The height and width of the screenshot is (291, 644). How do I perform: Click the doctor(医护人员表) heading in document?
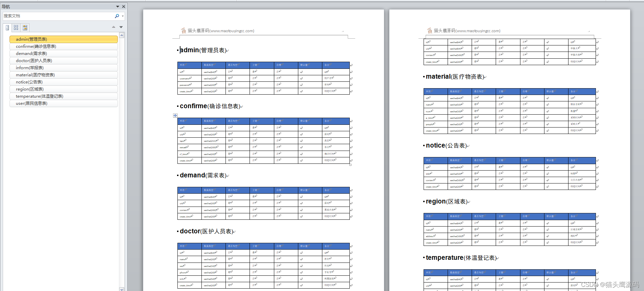click(207, 231)
